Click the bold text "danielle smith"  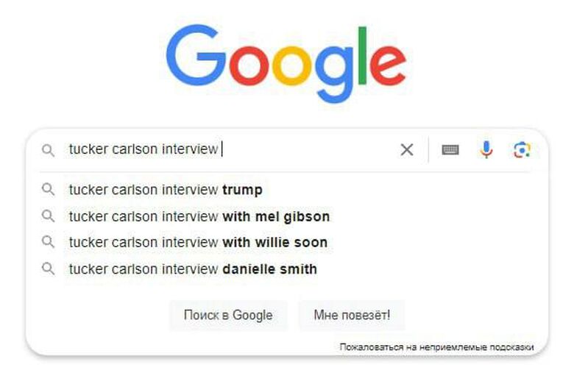(269, 269)
